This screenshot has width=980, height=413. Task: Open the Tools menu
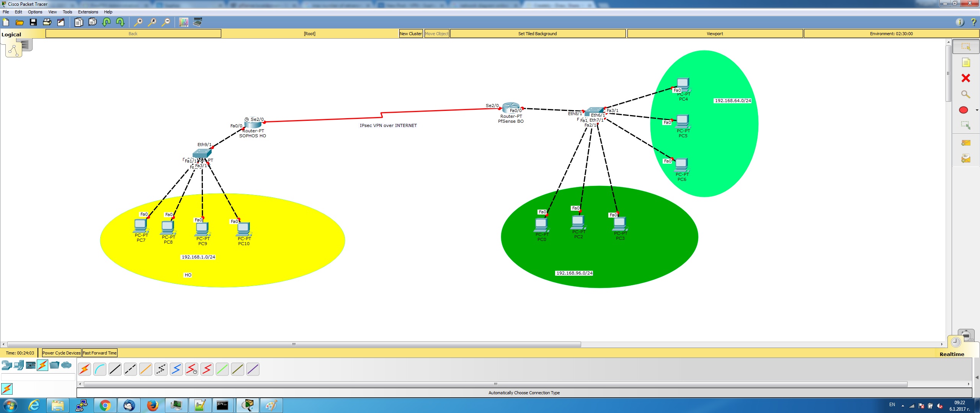(x=67, y=12)
